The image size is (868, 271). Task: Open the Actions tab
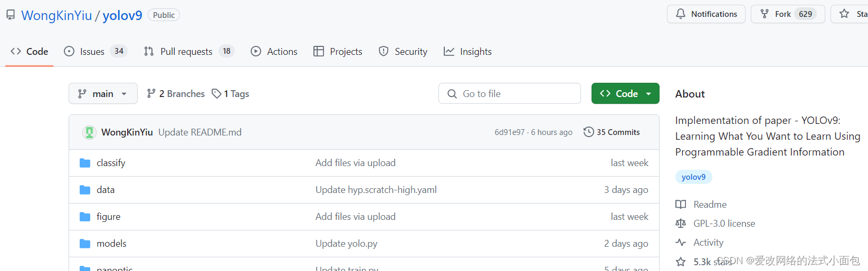274,51
